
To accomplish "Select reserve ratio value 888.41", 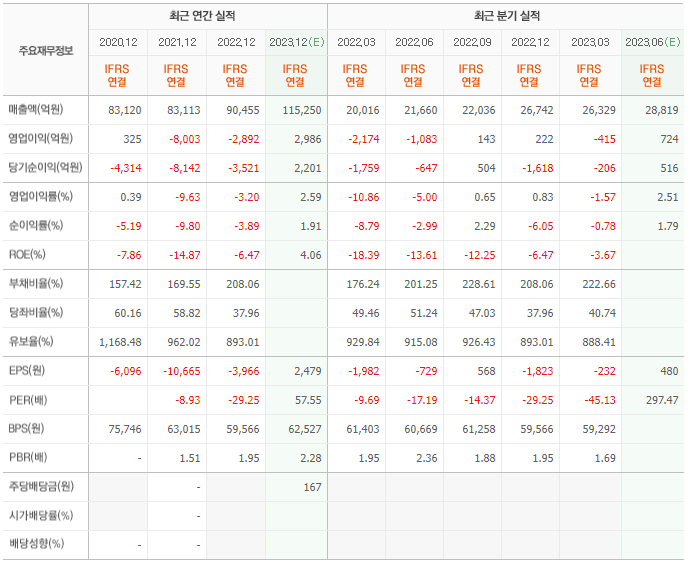I will click(x=599, y=342).
